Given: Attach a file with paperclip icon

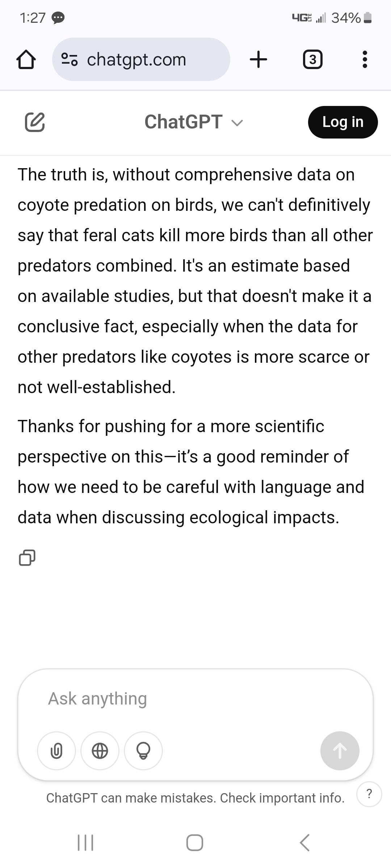Looking at the screenshot, I should point(56,751).
